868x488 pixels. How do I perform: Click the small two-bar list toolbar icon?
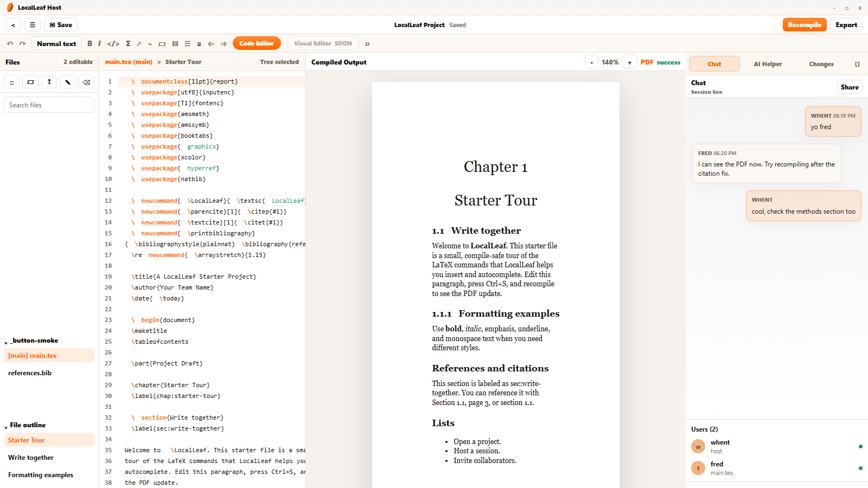click(199, 43)
